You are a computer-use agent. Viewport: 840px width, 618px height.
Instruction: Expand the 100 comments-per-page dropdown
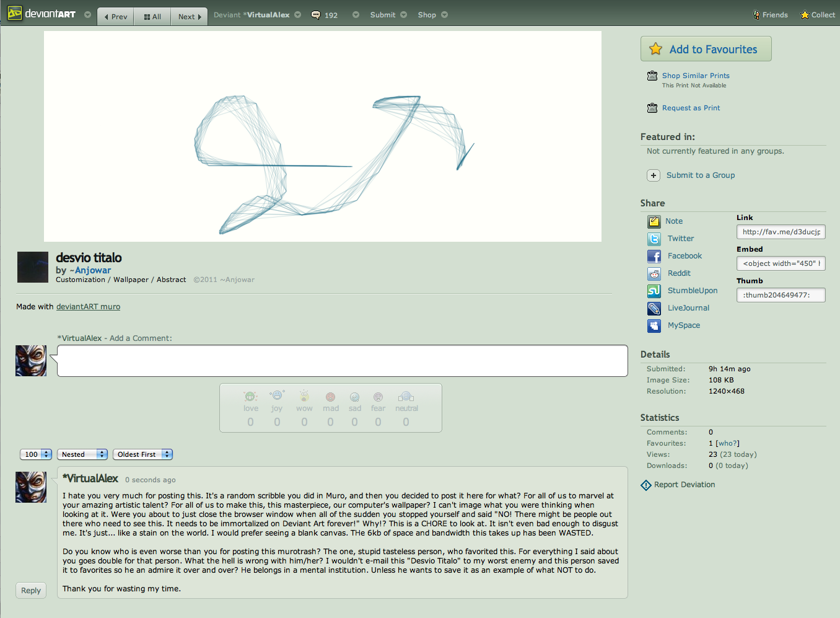pos(36,454)
